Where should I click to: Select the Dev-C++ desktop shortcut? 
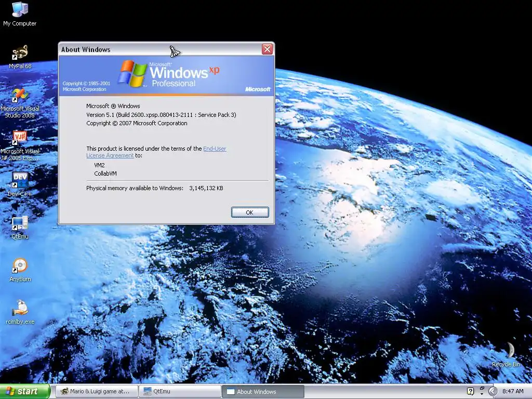tap(20, 184)
